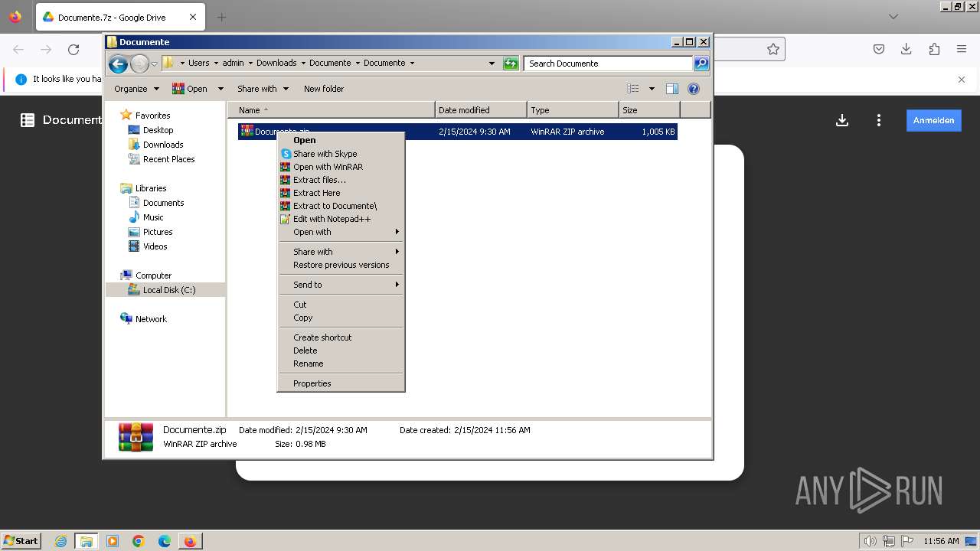Click the Explorer Back navigation arrow

click(x=118, y=64)
